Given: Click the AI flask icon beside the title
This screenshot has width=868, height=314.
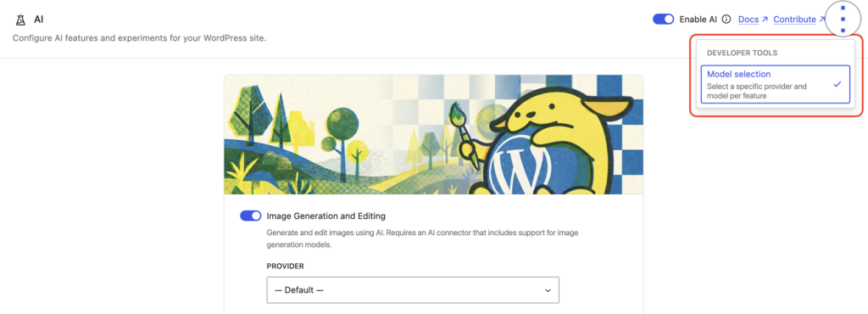Looking at the screenshot, I should pos(21,20).
